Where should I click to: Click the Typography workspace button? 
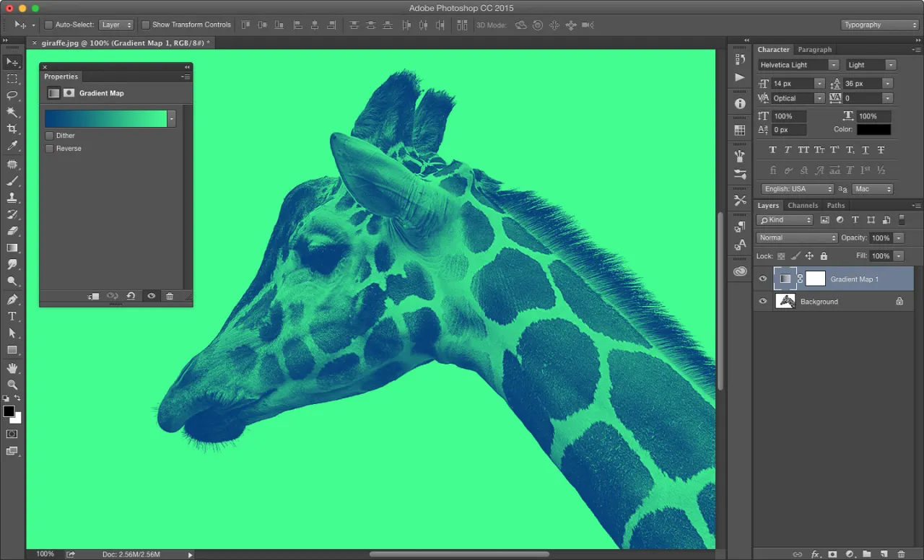tap(880, 24)
